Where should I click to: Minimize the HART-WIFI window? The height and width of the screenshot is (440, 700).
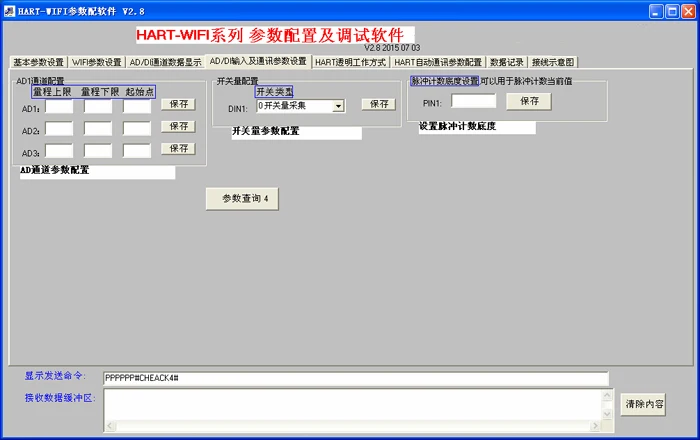656,12
